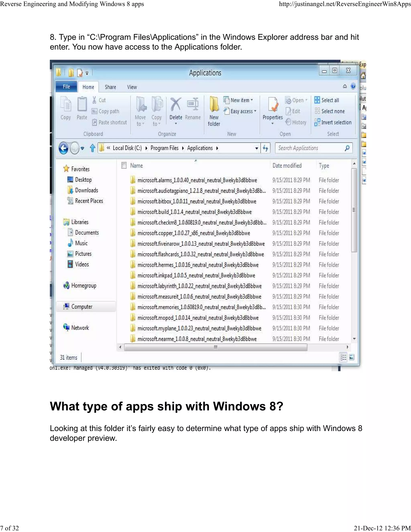Screen dimensions: 411x532
Task: Expand the Program Files breadcrumb chevron
Action: click(183, 148)
